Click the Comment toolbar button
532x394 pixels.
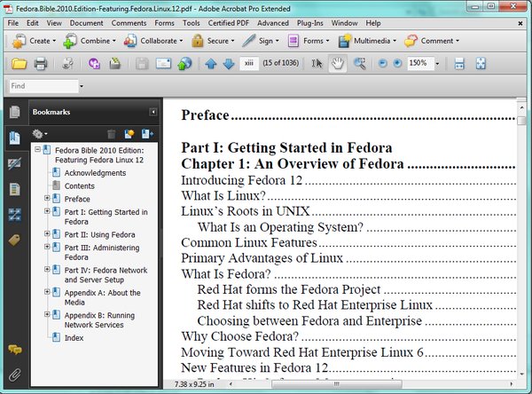432,41
